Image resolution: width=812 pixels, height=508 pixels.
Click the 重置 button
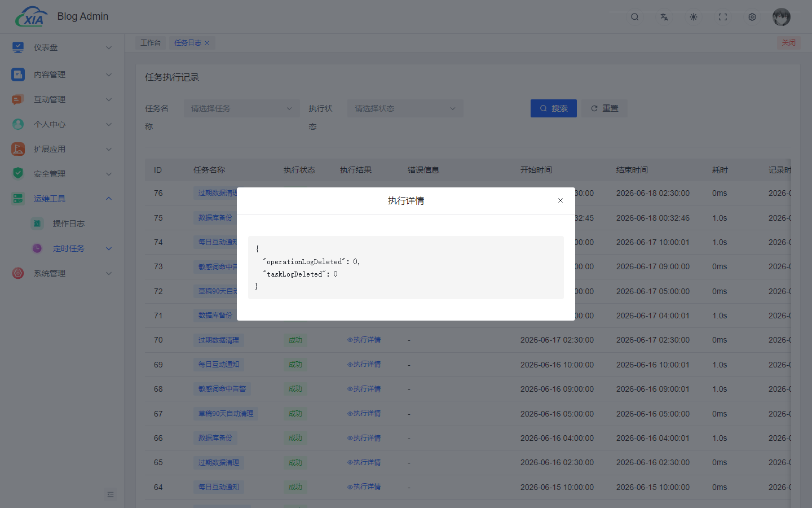click(604, 108)
